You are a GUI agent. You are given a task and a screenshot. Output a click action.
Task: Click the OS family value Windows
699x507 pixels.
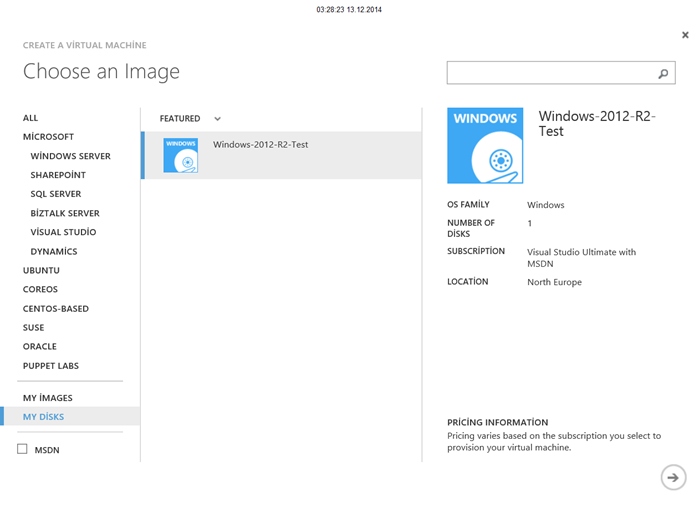pos(546,205)
